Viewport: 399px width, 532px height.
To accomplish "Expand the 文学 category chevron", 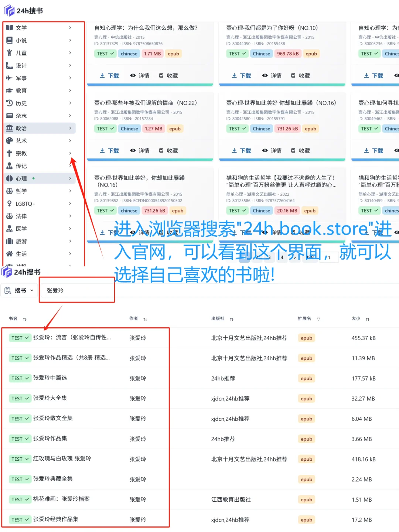I will tap(70, 28).
